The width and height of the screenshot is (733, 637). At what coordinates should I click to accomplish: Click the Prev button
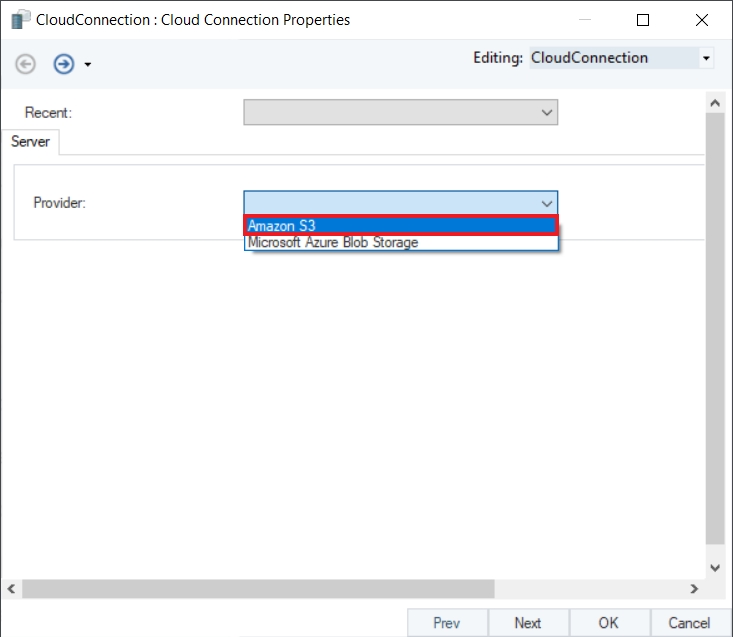(x=447, y=623)
